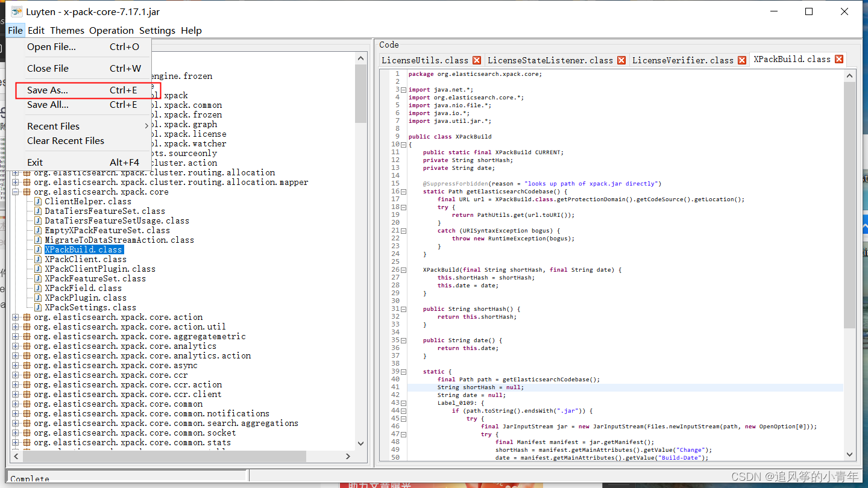Fold getElasticsearchCodebase method at line 16
The image size is (868, 488).
coord(403,192)
